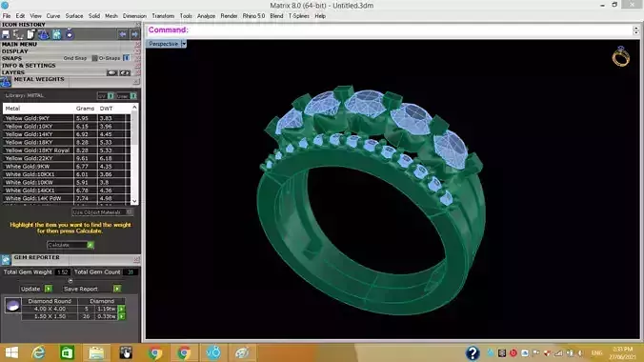Image resolution: width=644 pixels, height=362 pixels.
Task: Click the green arrow next to Calculate
Action: pyautogui.click(x=91, y=245)
